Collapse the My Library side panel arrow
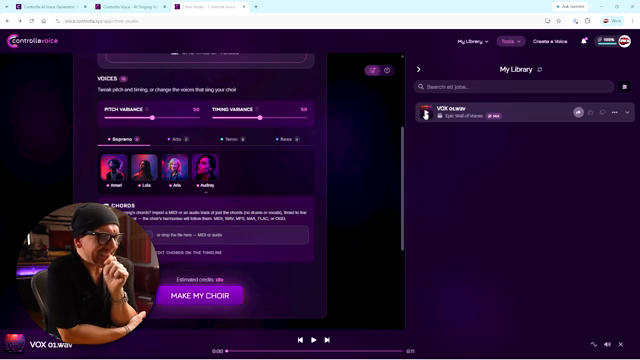Screen dimensions: 640x360 [x=418, y=70]
